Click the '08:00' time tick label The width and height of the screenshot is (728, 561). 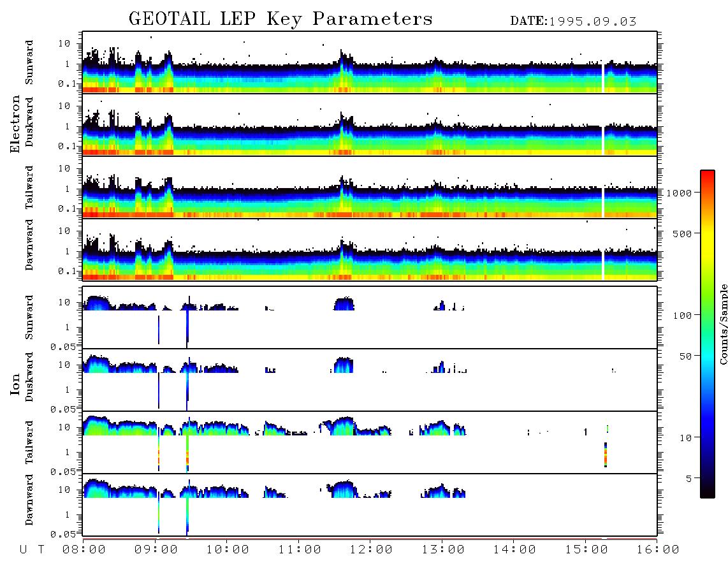(x=84, y=550)
